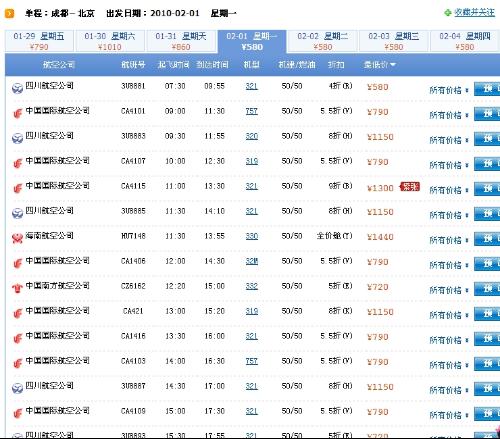Image resolution: width=500 pixels, height=439 pixels.
Task: Click Sichuan Airlines logo for flight 3U8883
Action: (x=17, y=138)
